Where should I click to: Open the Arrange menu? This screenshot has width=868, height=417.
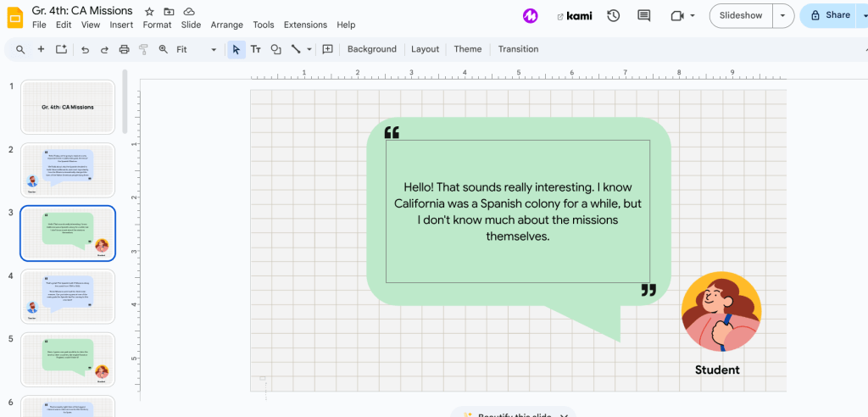[x=226, y=25]
